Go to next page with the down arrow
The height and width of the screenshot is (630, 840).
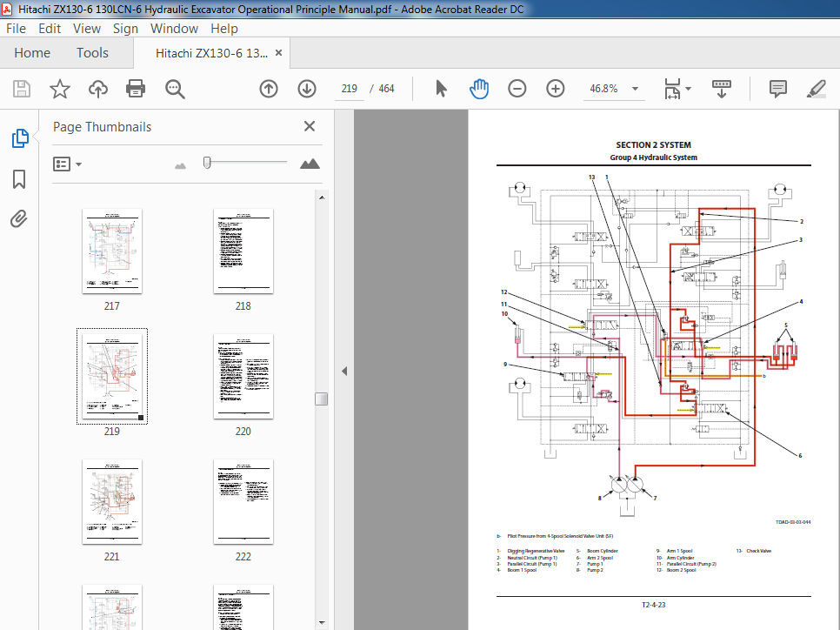click(307, 89)
